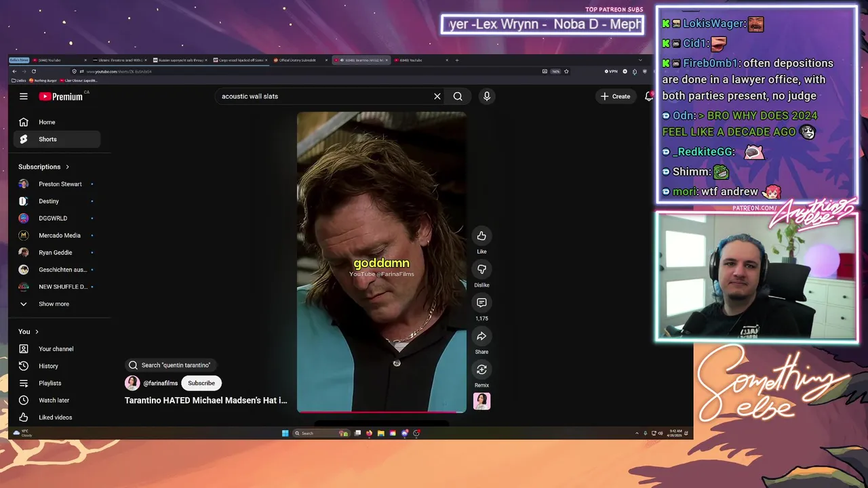Open Preston Stewart subscription channel
This screenshot has width=868, height=488.
tap(57, 184)
